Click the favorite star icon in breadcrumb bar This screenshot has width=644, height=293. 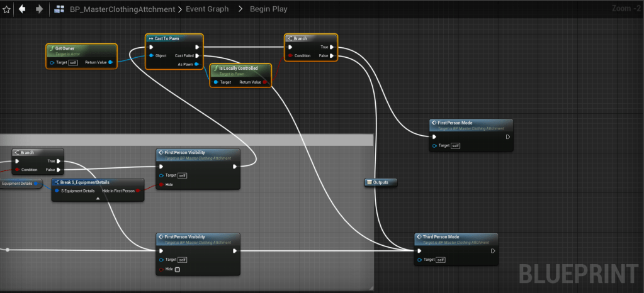click(7, 9)
